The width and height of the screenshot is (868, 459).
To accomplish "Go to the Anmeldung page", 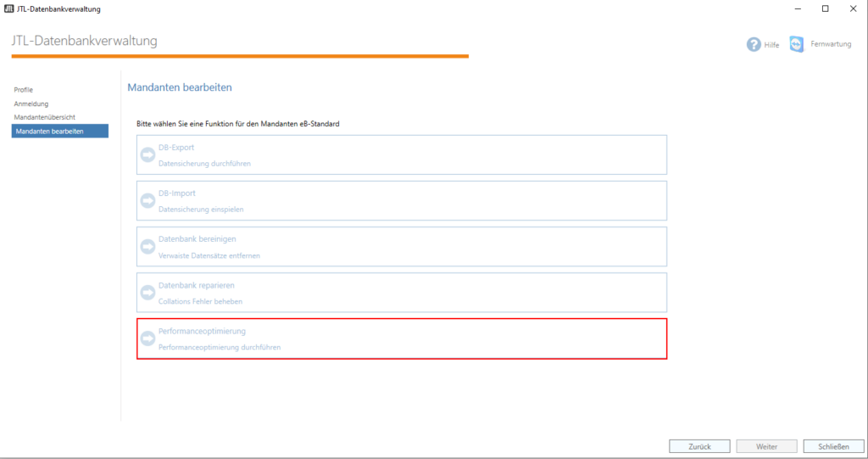I will click(31, 104).
